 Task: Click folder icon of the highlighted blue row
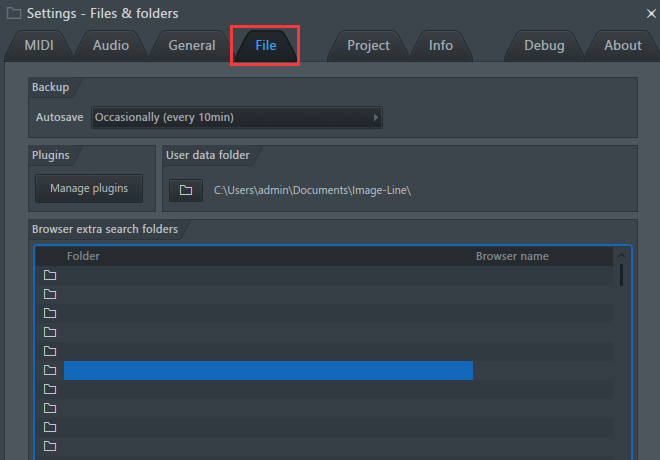pos(50,370)
